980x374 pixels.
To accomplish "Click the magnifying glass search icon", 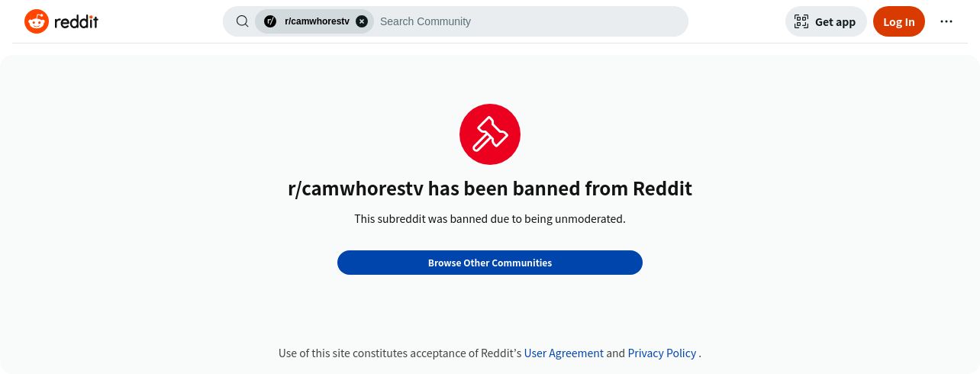I will click(242, 21).
